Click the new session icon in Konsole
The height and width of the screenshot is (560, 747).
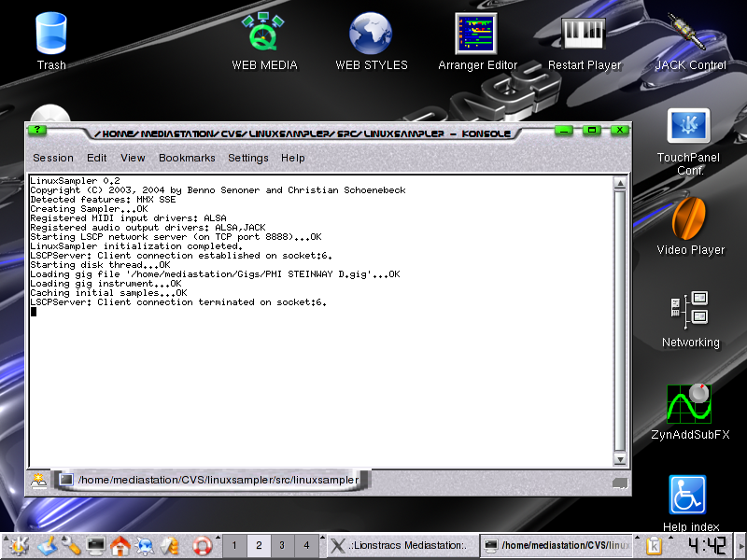click(x=38, y=481)
